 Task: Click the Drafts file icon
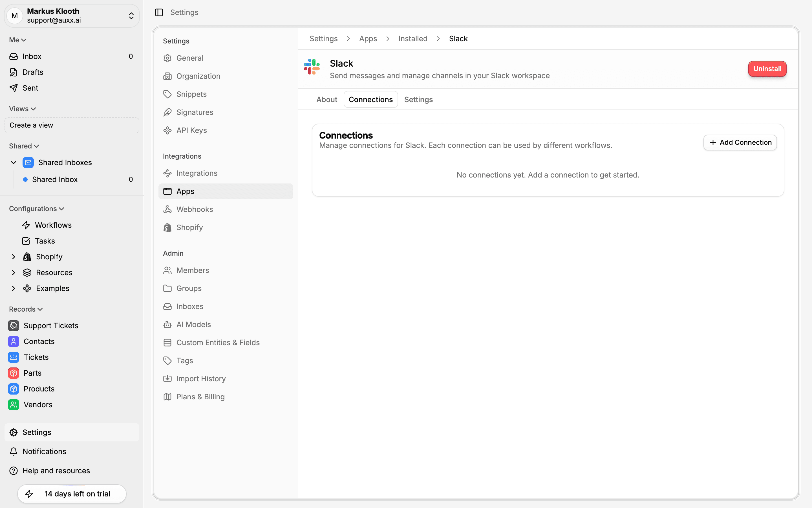[14, 72]
